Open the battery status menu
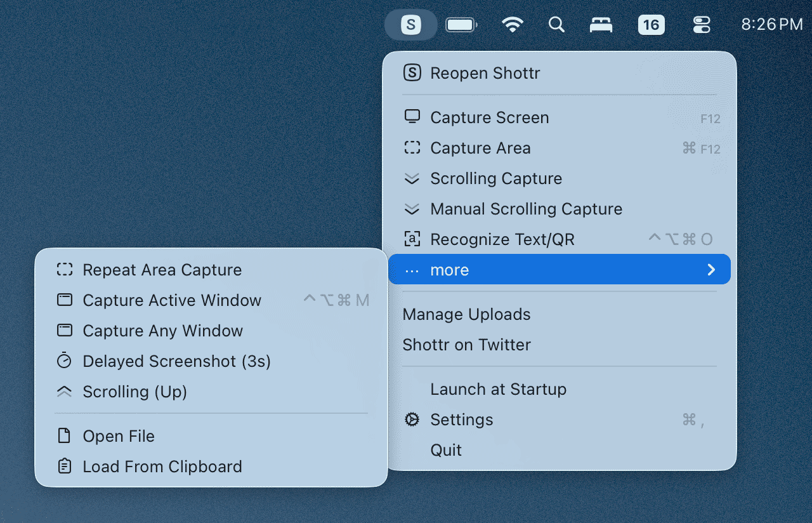Image resolution: width=812 pixels, height=523 pixels. pyautogui.click(x=462, y=25)
